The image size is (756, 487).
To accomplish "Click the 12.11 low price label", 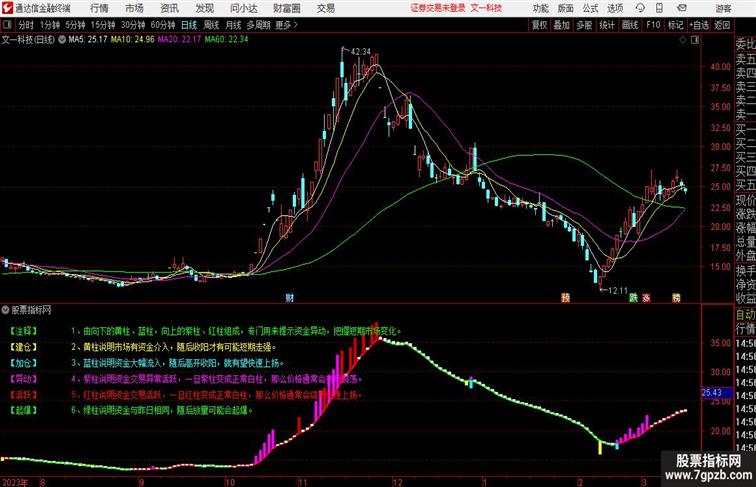I will point(618,291).
